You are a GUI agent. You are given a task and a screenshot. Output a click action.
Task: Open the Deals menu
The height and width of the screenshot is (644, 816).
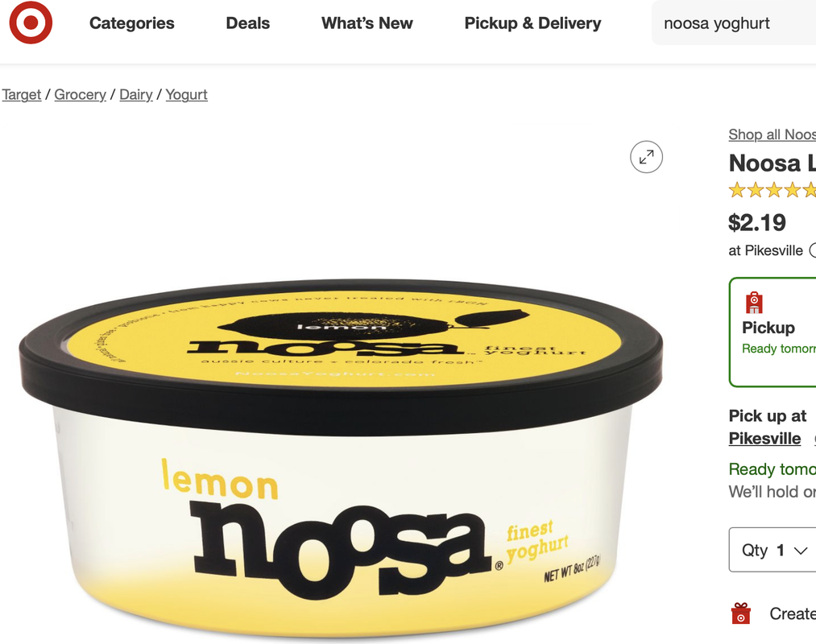[248, 23]
